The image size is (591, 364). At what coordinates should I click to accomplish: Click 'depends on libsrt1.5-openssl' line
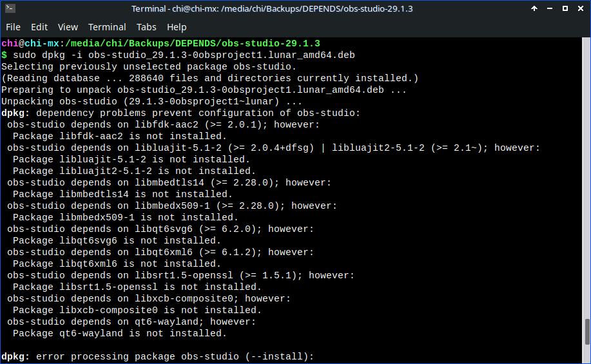coord(181,276)
